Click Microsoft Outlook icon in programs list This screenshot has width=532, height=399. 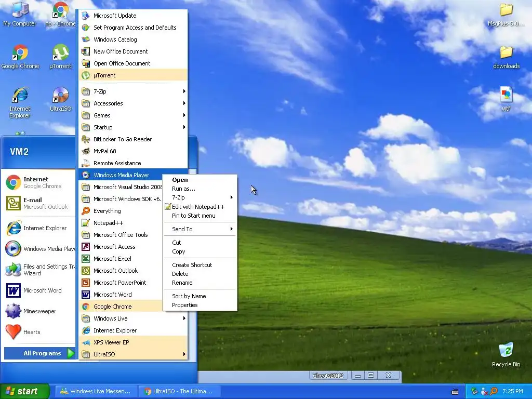86,271
